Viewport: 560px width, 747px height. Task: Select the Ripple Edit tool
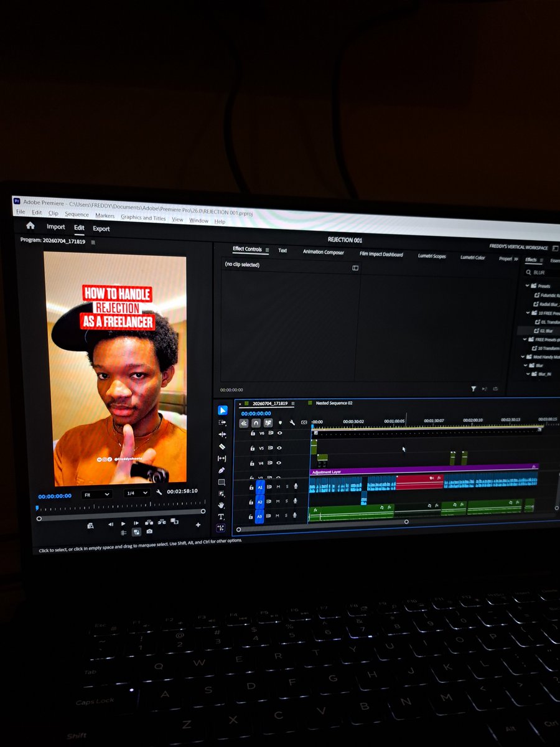point(222,435)
